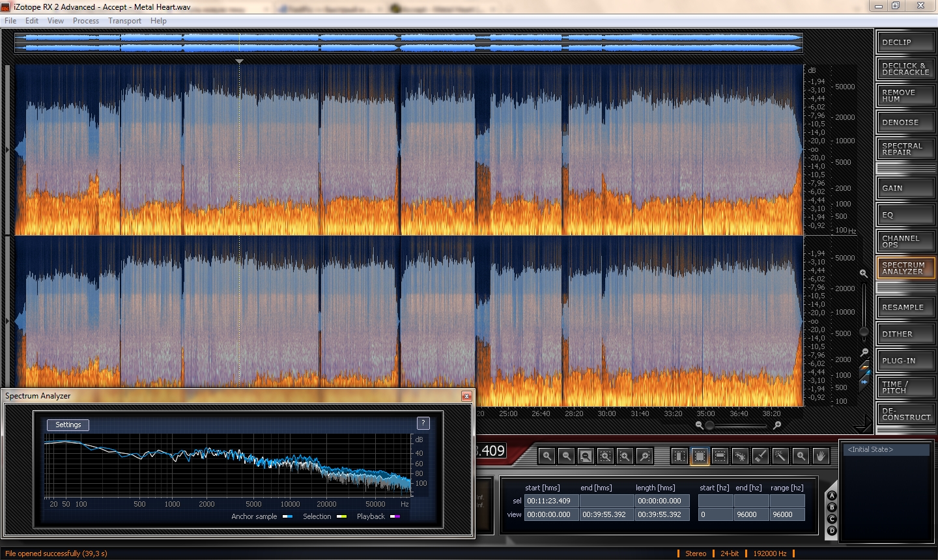Open Spectrum Analyzer Settings
Screen dimensions: 938x560
(x=68, y=425)
